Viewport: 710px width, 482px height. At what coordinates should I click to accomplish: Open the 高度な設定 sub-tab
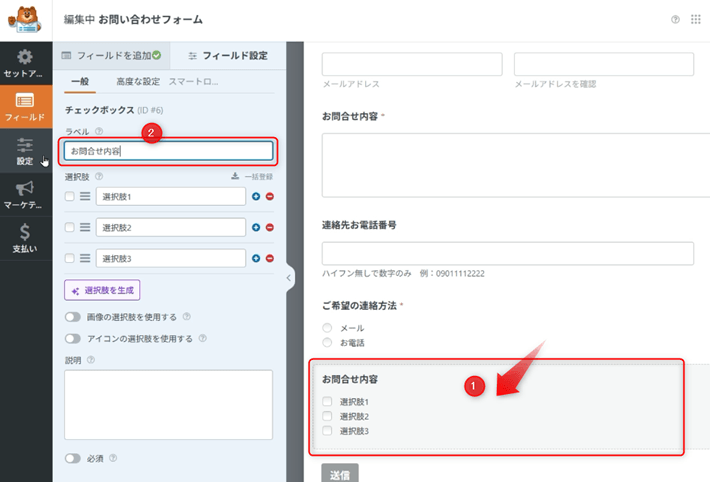138,82
